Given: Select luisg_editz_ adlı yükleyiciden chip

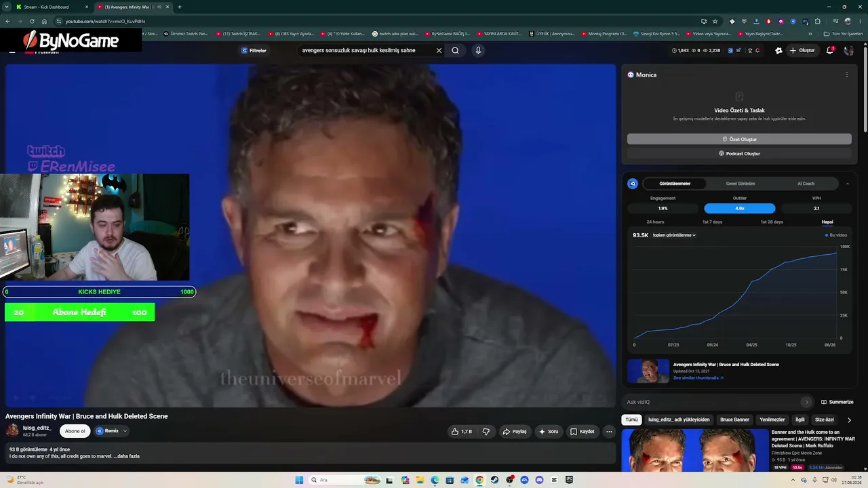Looking at the screenshot, I should [679, 420].
